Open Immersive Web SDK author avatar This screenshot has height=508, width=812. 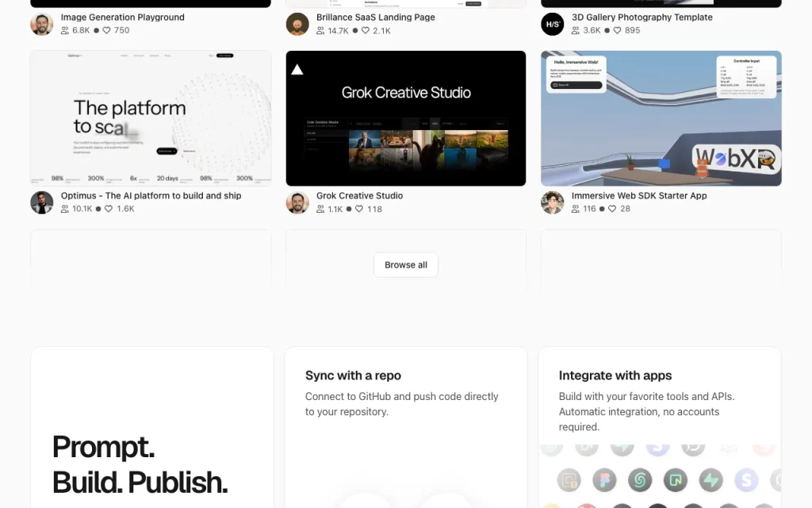click(x=553, y=202)
